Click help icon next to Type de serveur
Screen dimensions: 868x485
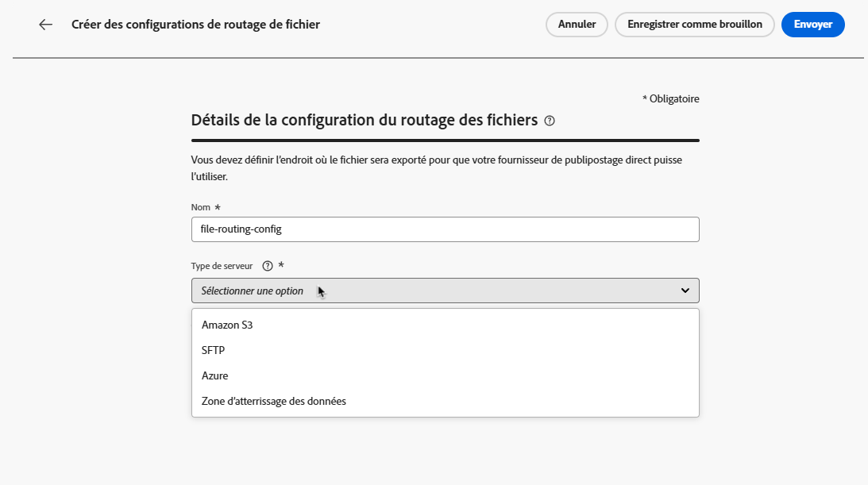coord(267,267)
